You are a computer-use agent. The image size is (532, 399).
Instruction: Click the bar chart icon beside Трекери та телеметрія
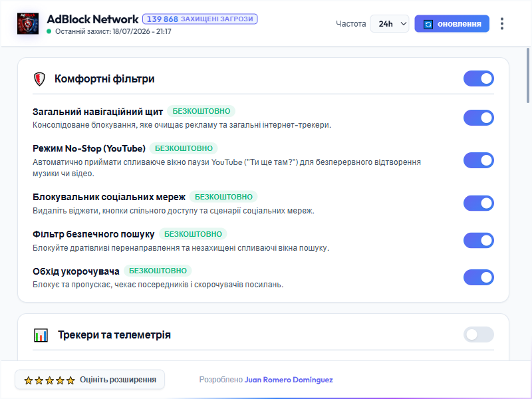point(41,335)
